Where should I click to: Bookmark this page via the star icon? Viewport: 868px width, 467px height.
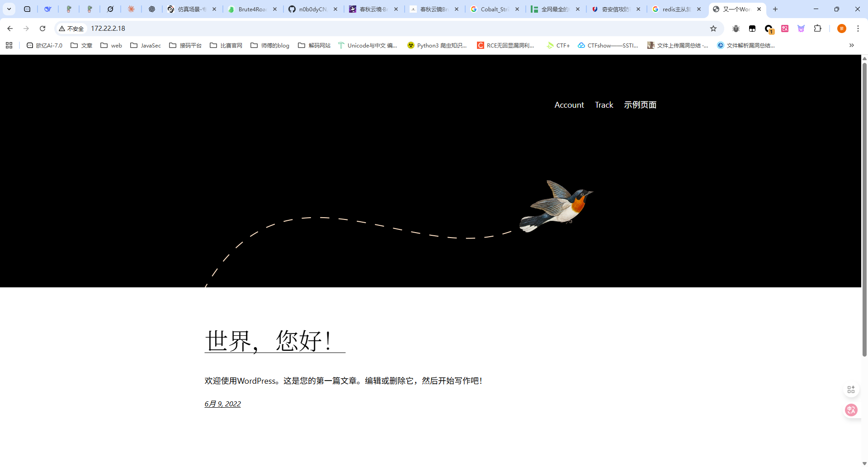point(713,28)
